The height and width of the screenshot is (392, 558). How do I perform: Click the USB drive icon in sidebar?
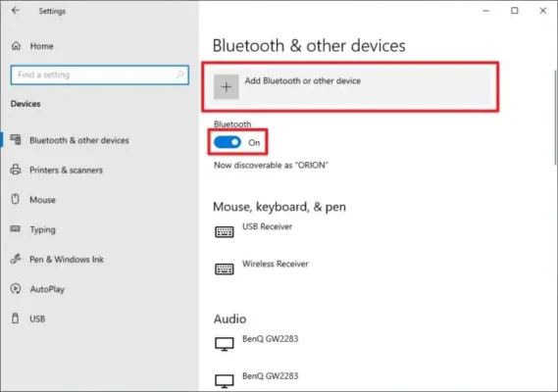(16, 318)
